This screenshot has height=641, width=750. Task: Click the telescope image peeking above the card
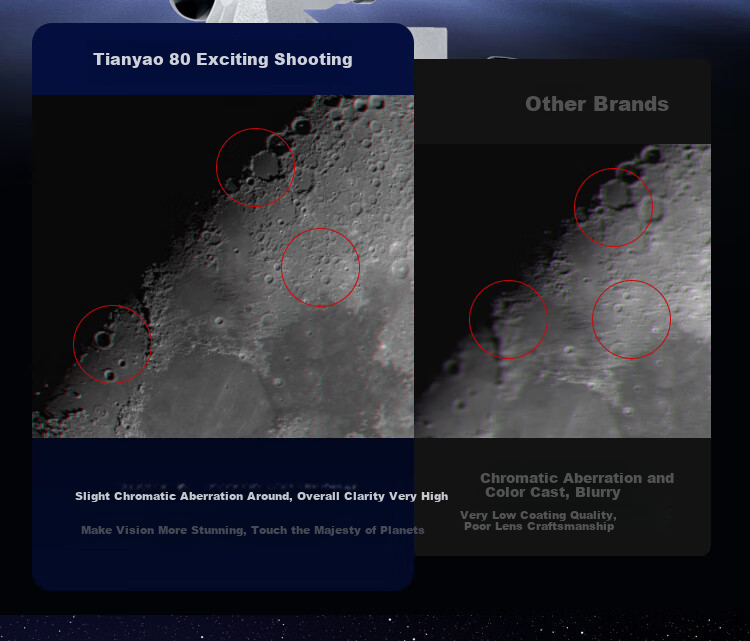pos(268,11)
